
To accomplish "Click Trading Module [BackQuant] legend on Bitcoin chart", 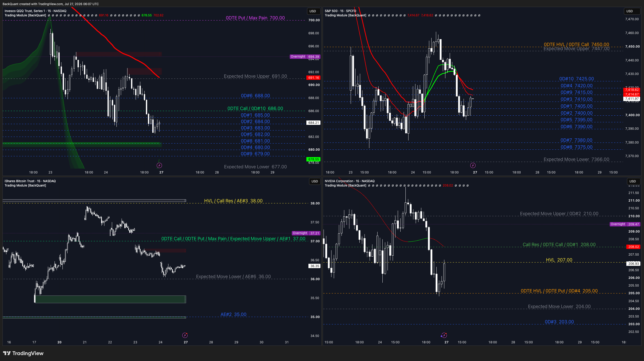I will (25, 185).
